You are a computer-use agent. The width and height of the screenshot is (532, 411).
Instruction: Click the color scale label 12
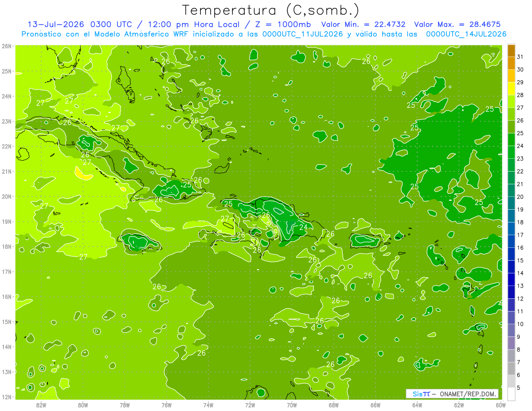click(520, 298)
